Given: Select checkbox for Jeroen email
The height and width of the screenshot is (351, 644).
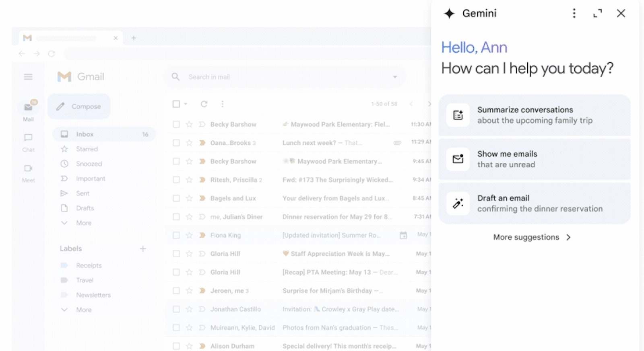Looking at the screenshot, I should pyautogui.click(x=176, y=291).
